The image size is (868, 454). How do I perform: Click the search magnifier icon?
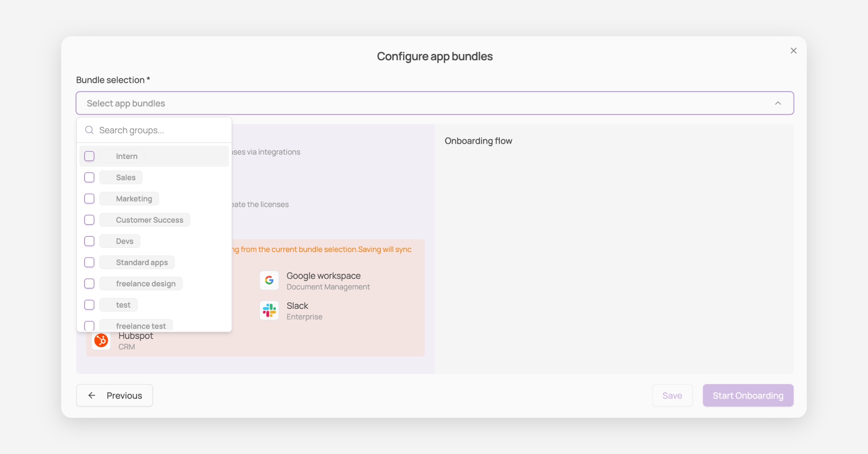click(89, 130)
